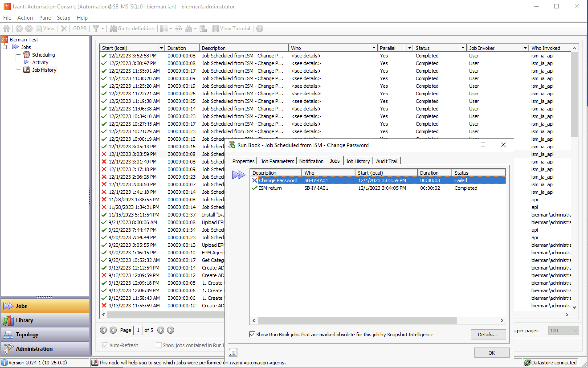
Task: Open the Help menu
Action: coord(82,18)
